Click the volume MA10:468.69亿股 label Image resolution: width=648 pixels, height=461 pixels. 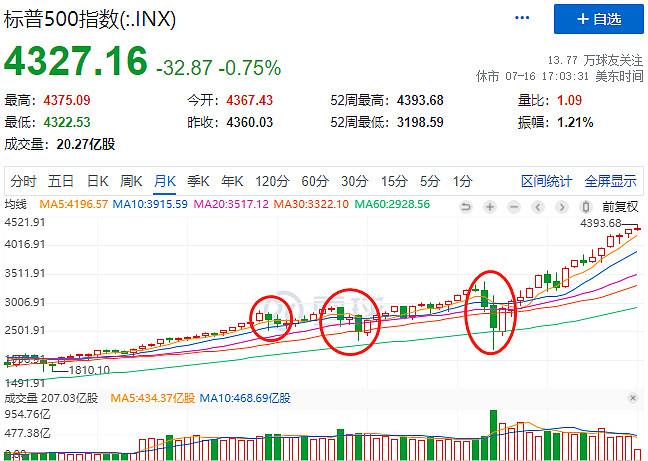click(245, 398)
